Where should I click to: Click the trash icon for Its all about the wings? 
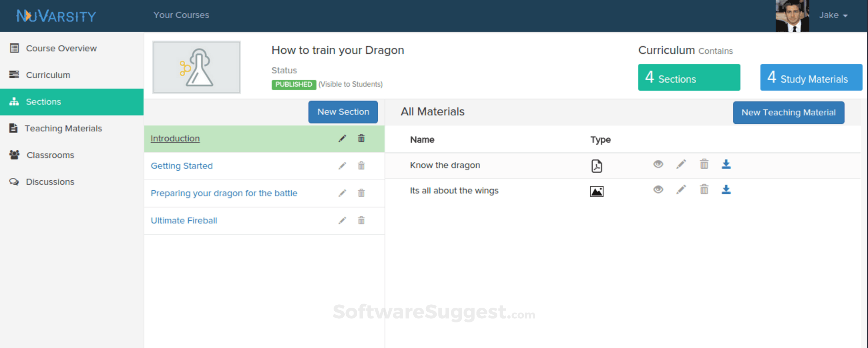[704, 190]
